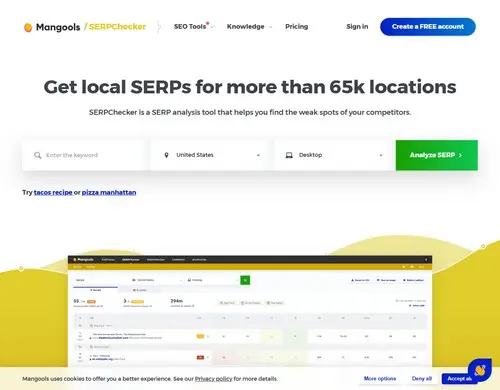This screenshot has width=500, height=390.
Task: Click the Mangools orange logo icon
Action: click(28, 27)
